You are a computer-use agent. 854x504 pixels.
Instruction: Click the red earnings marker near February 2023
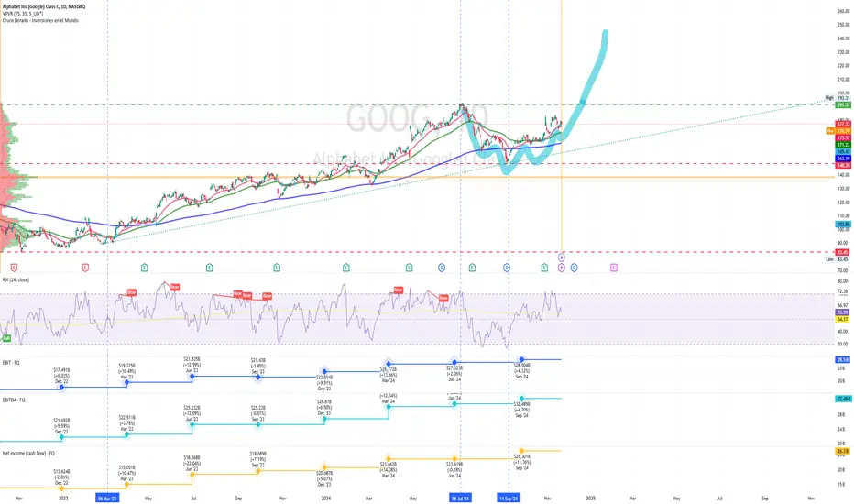(85, 268)
